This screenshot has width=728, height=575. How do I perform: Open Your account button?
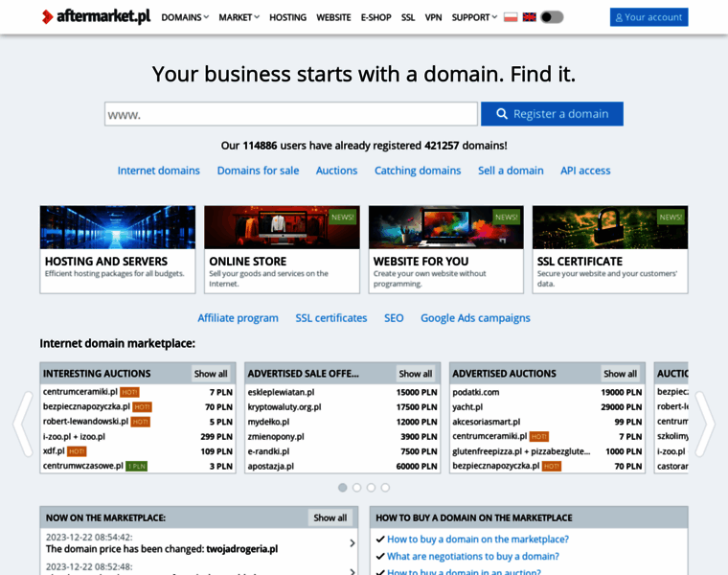pos(648,17)
